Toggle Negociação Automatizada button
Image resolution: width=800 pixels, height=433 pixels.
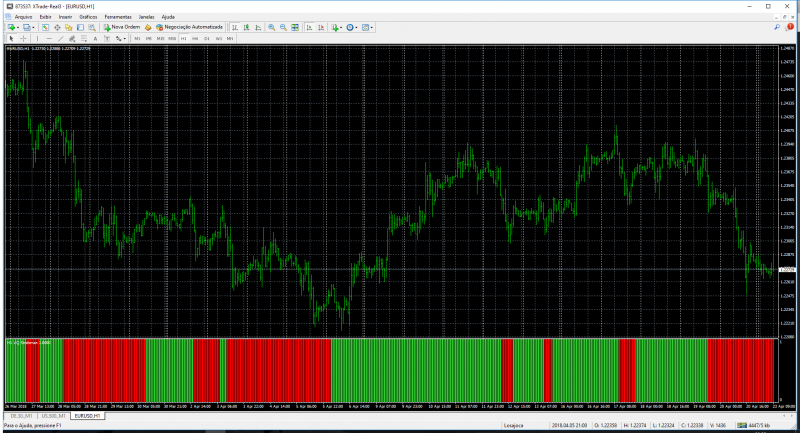[x=190, y=28]
